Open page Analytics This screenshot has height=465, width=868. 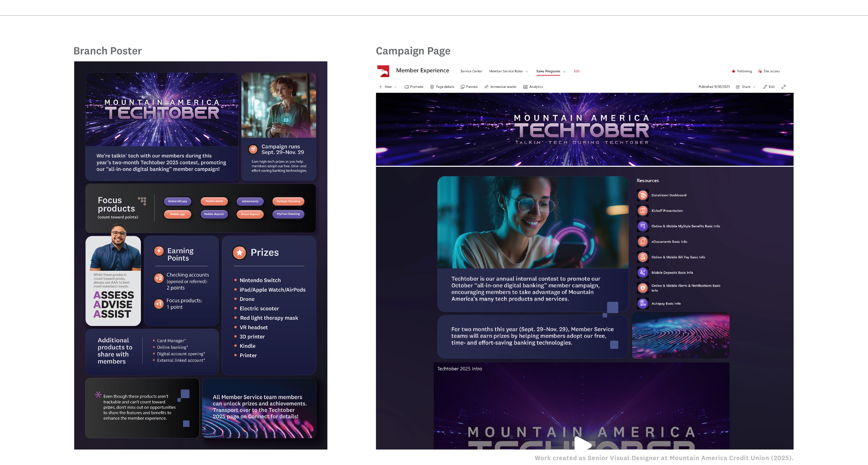[533, 87]
